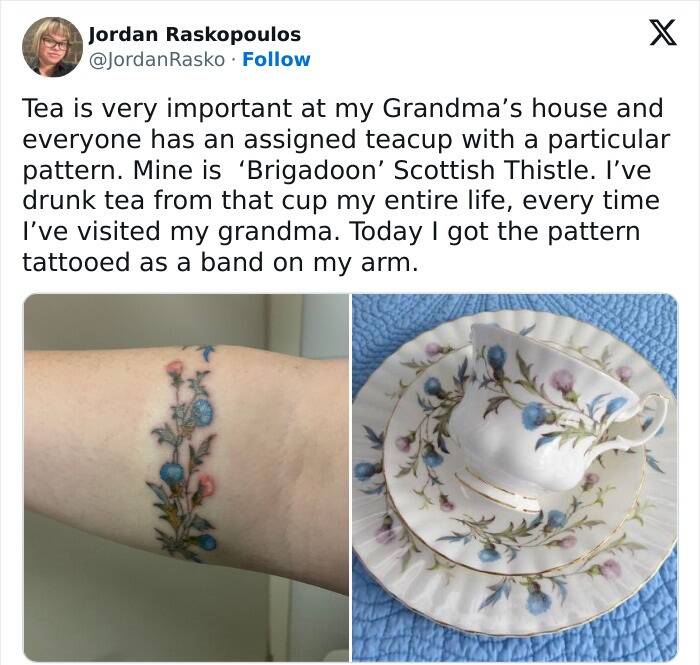Open the tattooed arm photo

186,477
